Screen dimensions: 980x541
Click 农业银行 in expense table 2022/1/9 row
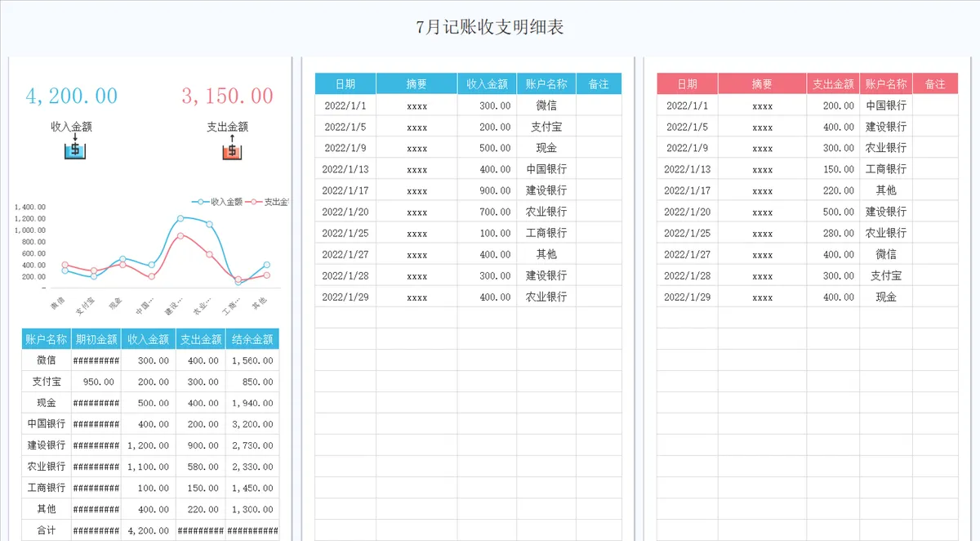886,148
